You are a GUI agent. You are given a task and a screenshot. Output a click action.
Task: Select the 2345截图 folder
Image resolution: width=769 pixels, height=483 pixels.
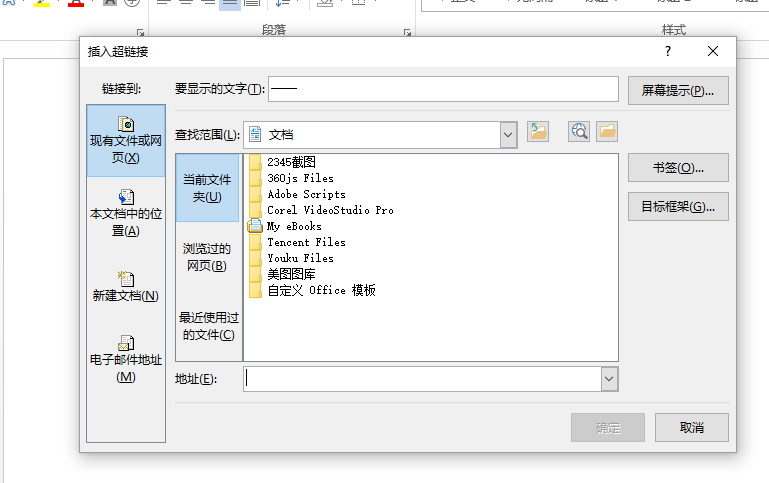point(282,162)
